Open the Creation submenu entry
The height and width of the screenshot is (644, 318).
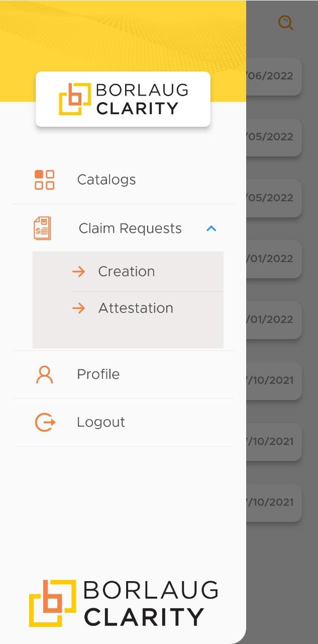pos(127,272)
